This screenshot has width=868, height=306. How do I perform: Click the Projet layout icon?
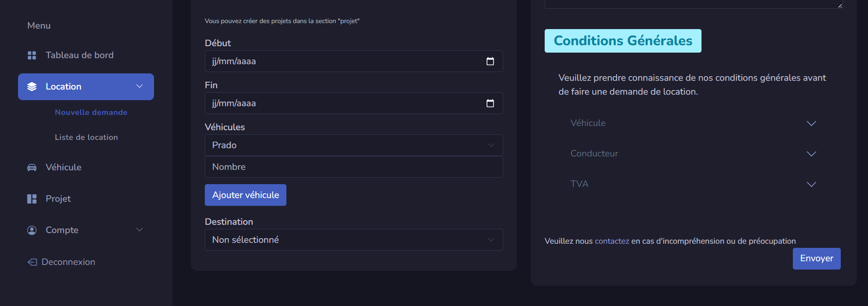click(x=32, y=199)
